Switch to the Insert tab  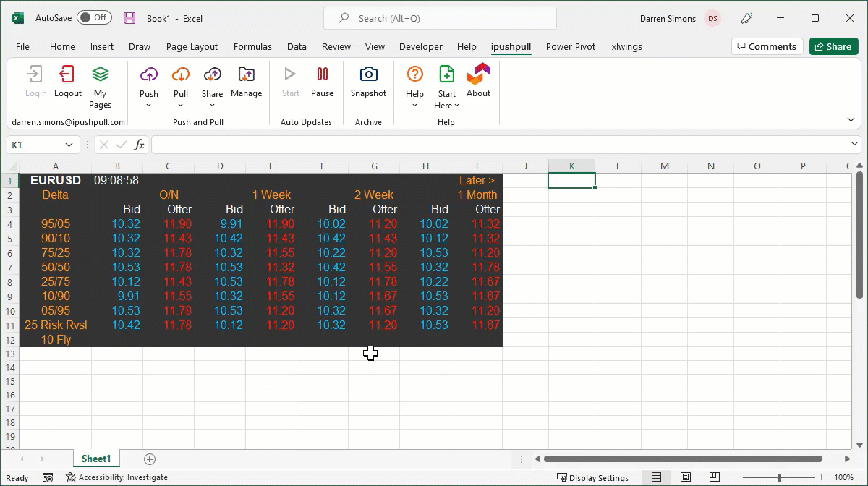102,46
